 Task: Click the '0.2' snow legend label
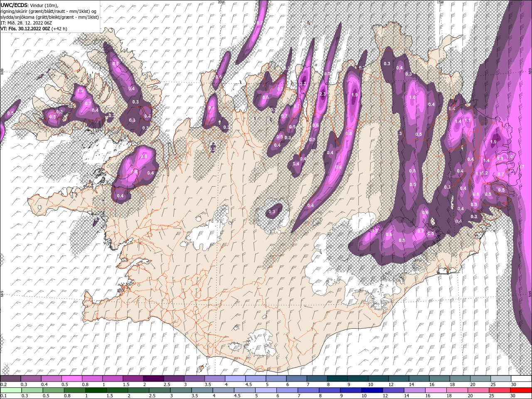click(3, 384)
